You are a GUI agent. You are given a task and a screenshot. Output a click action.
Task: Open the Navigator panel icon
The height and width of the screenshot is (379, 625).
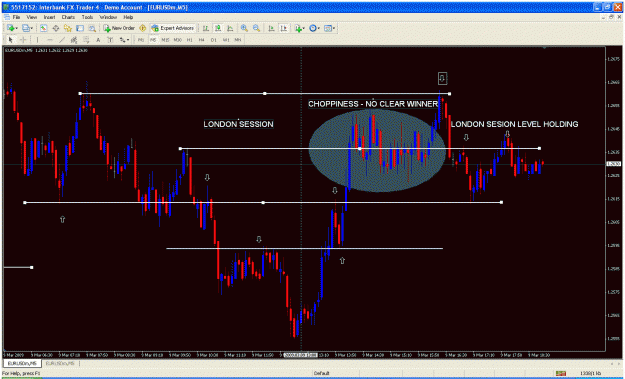pyautogui.click(x=68, y=28)
